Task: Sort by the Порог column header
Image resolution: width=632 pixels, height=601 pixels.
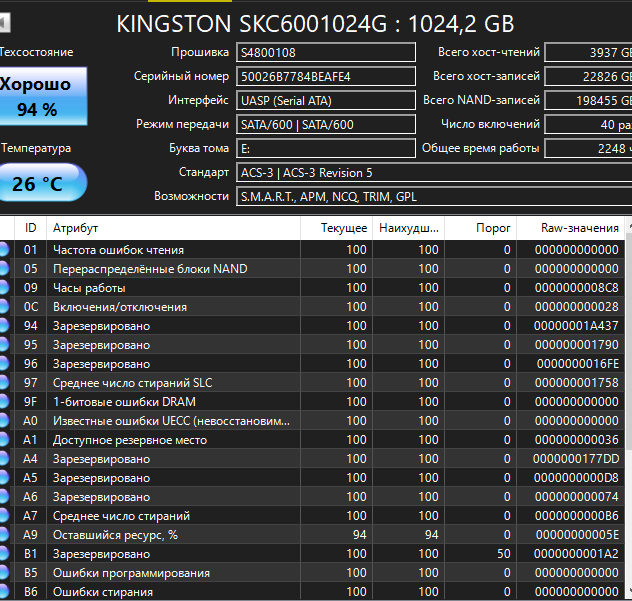Action: coord(480,228)
